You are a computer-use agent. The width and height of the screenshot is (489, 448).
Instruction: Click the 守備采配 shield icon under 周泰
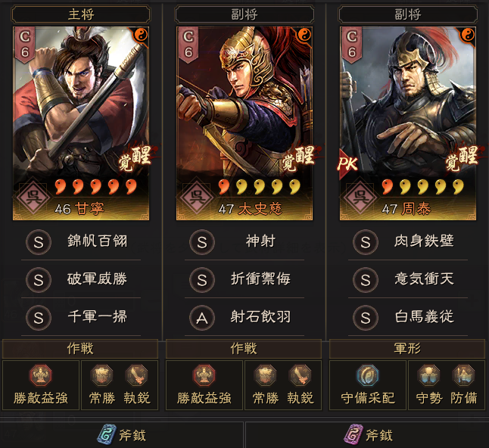[368, 375]
